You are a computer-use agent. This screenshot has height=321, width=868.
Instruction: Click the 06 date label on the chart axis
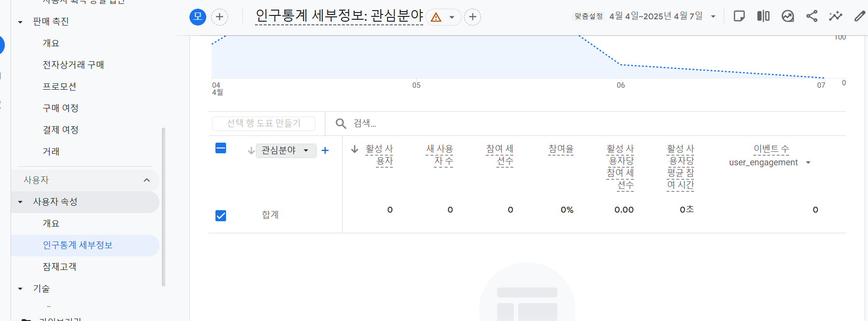pyautogui.click(x=621, y=85)
